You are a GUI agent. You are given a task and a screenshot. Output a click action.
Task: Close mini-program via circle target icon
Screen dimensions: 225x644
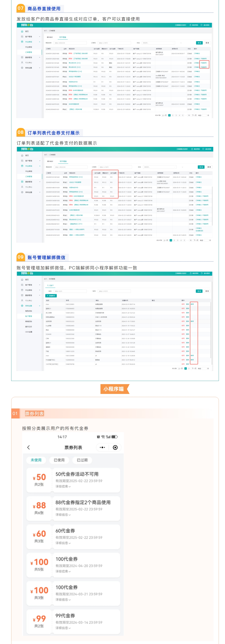(x=115, y=447)
